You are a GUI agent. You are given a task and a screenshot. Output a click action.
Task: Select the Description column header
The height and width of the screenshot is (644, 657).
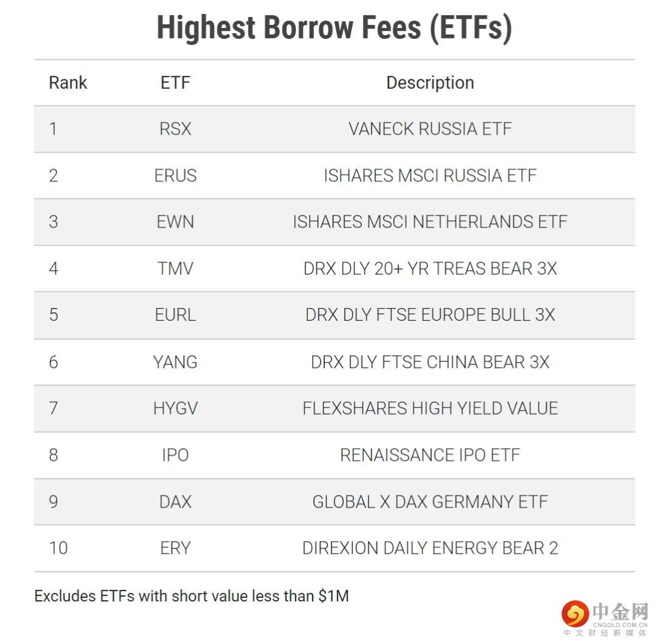430,83
